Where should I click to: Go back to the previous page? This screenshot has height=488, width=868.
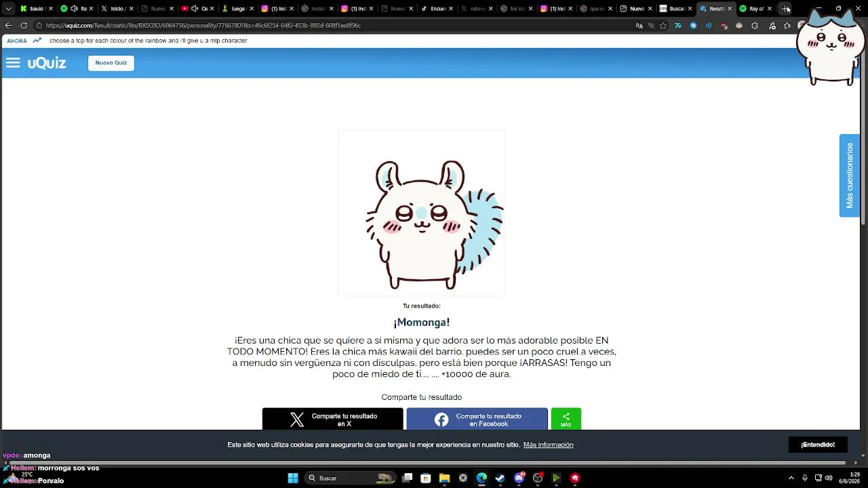(8, 26)
